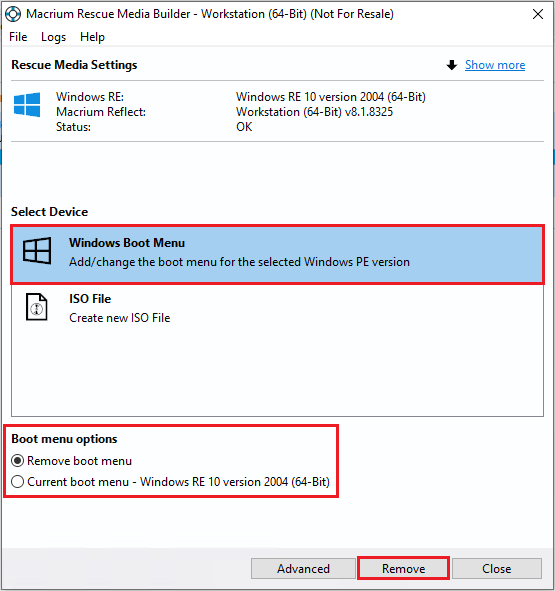Select the Remove boot menu radio button
The height and width of the screenshot is (591, 555).
(x=18, y=461)
